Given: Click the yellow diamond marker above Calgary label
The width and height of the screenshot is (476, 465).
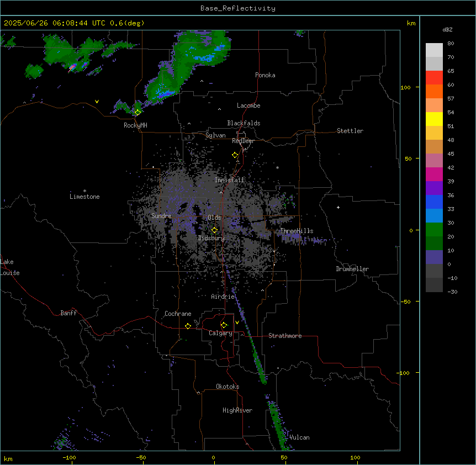Looking at the screenshot, I should pos(224,325).
